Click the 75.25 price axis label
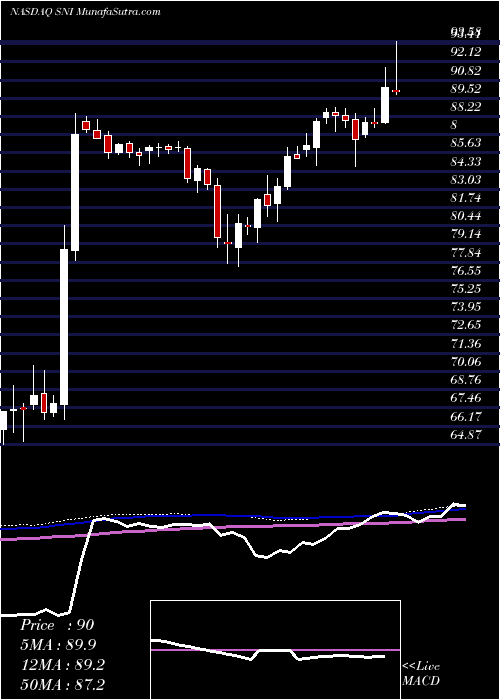The width and height of the screenshot is (500, 700). point(466,288)
